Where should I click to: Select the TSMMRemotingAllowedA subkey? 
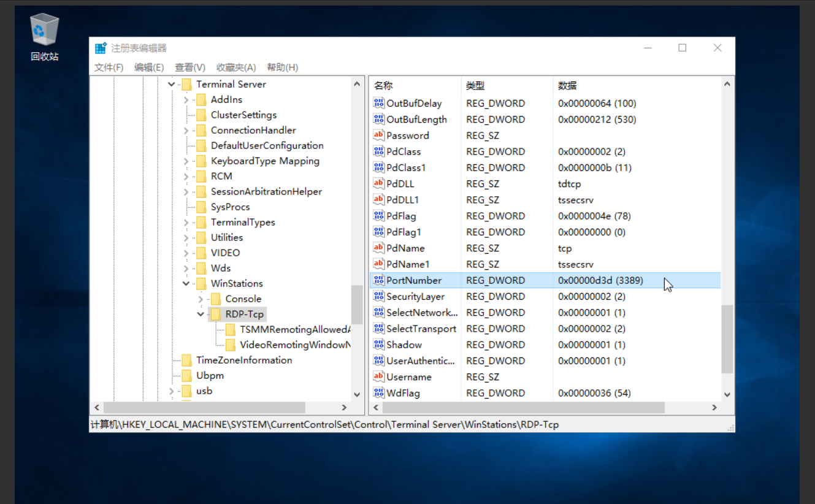tap(295, 329)
